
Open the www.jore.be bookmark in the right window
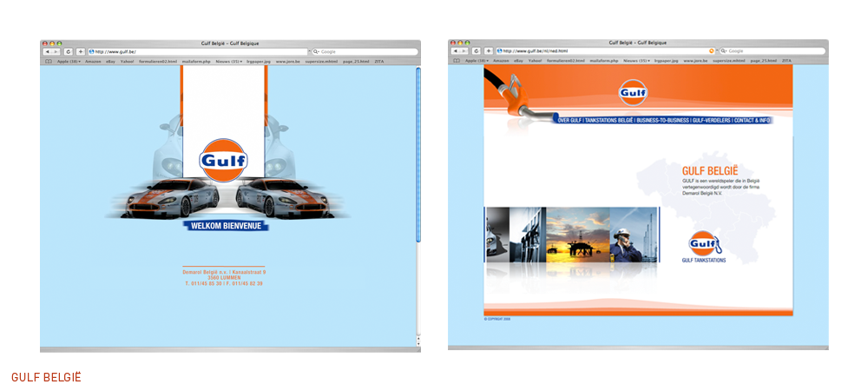click(695, 61)
